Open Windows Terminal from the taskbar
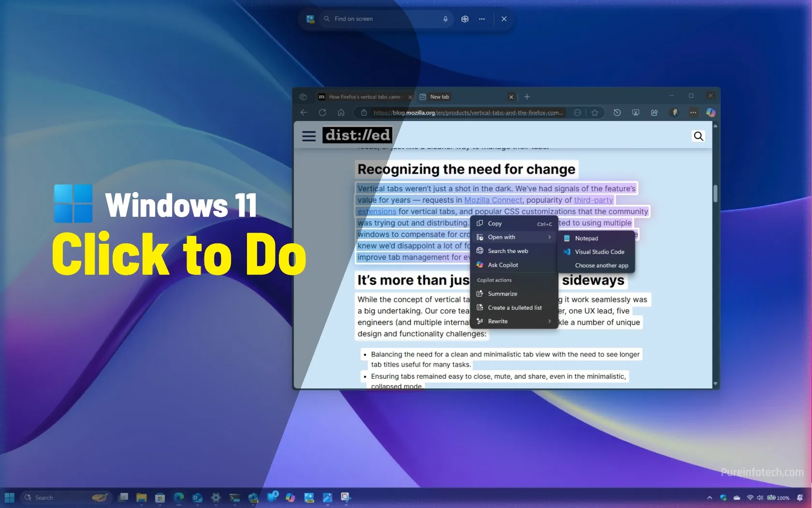This screenshot has height=508, width=812. [234, 497]
